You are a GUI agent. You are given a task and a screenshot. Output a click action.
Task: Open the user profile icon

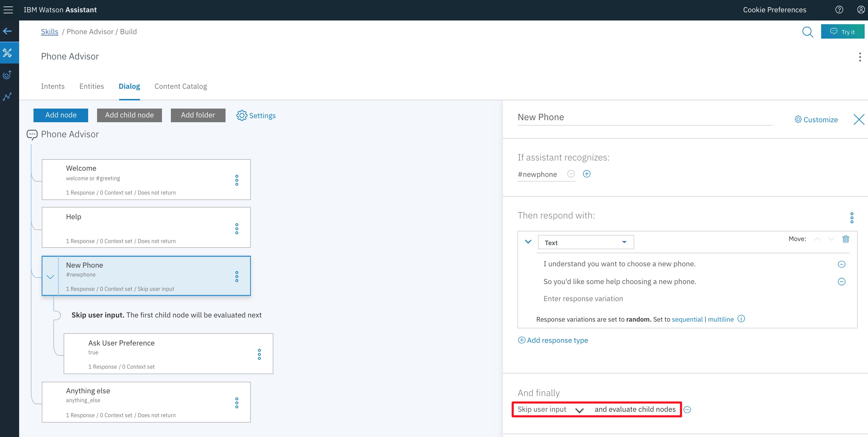tap(860, 10)
